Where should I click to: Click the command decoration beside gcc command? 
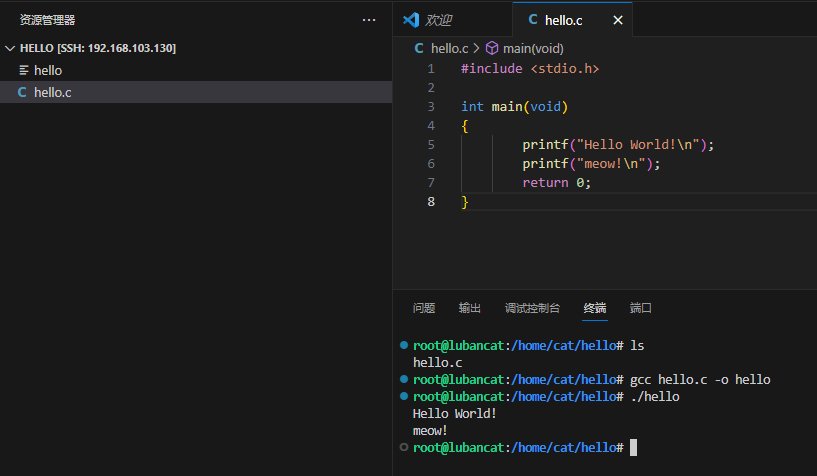404,379
